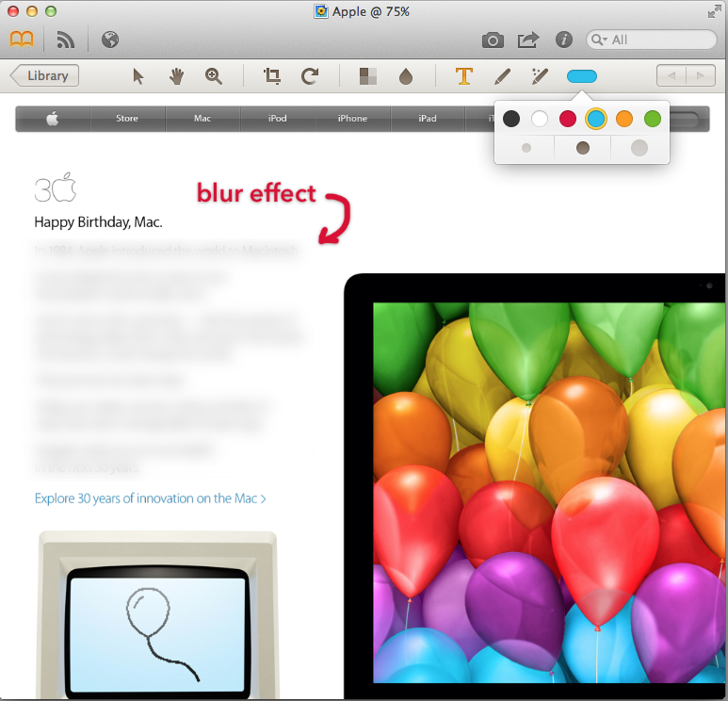Screen dimensions: 728x701
Task: Pick the largest stroke size dot
Action: (639, 148)
